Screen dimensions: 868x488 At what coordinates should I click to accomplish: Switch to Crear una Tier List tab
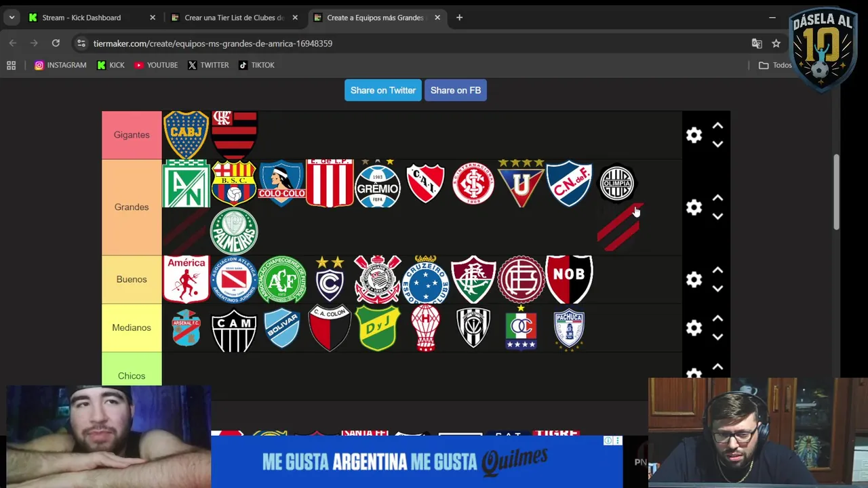234,18
